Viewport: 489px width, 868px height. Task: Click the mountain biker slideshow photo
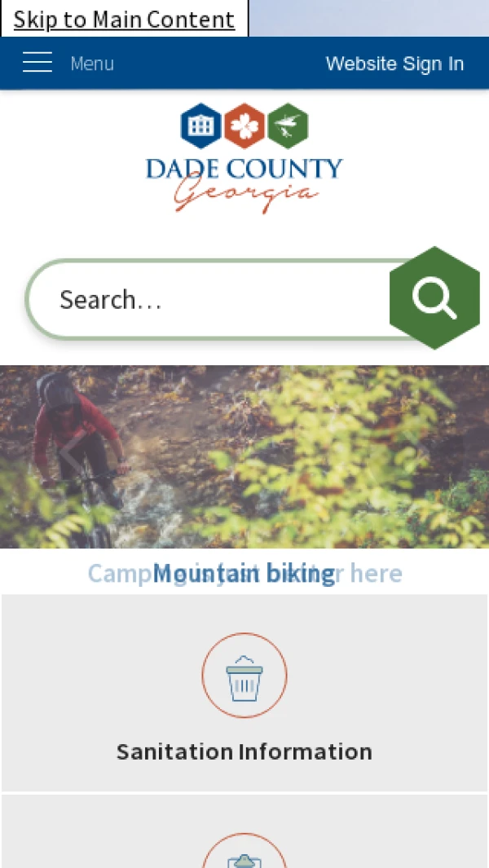coord(244,456)
